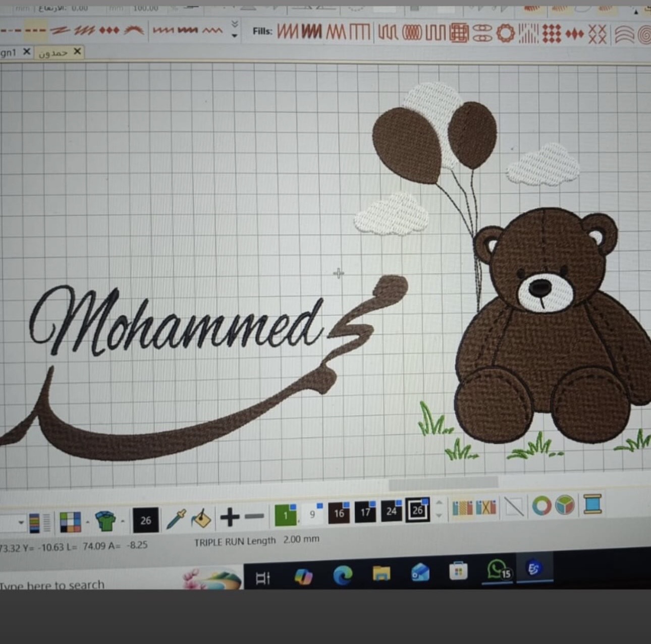Switch to the حمدون design tab
This screenshot has height=644, width=651.
click(x=53, y=53)
